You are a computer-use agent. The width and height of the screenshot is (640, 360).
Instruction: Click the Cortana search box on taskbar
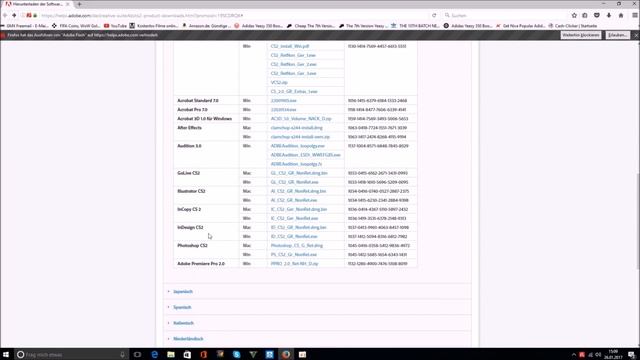pyautogui.click(x=71, y=354)
